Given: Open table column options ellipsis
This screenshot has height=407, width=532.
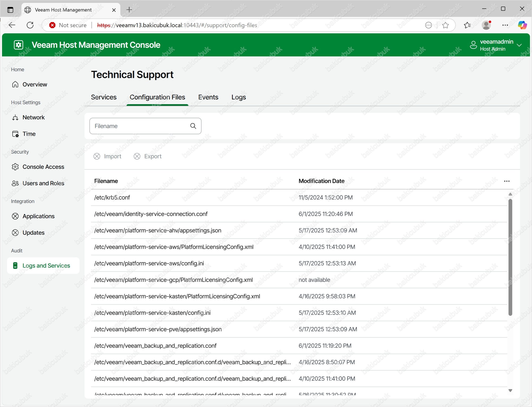Looking at the screenshot, I should pyautogui.click(x=506, y=181).
